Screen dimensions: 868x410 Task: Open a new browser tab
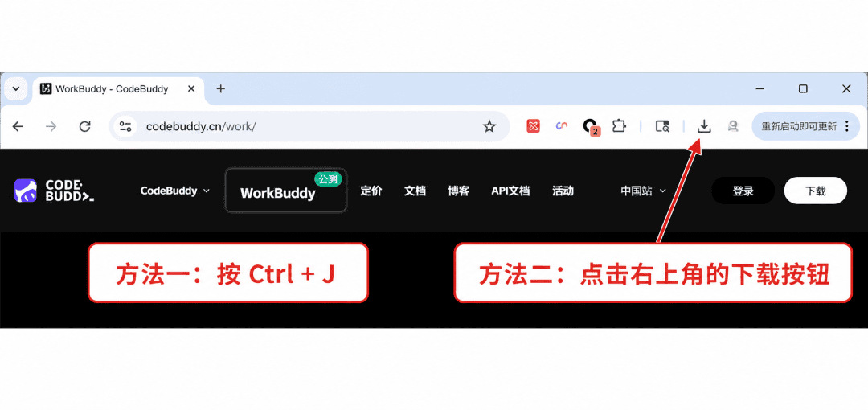pos(221,88)
